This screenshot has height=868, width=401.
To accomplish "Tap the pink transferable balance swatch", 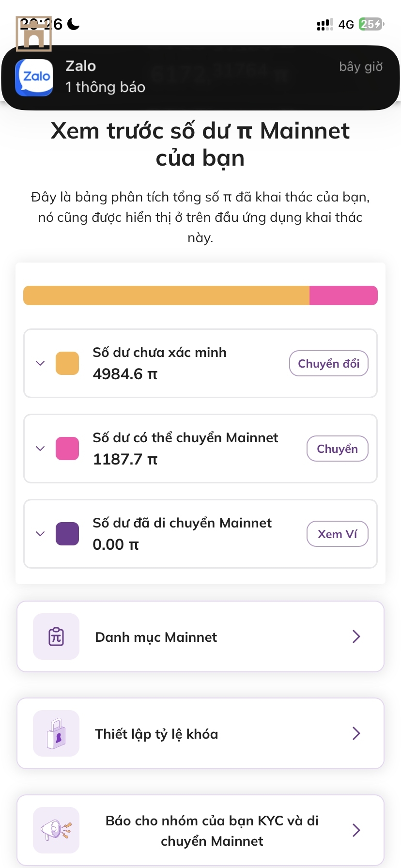I will coord(67,449).
